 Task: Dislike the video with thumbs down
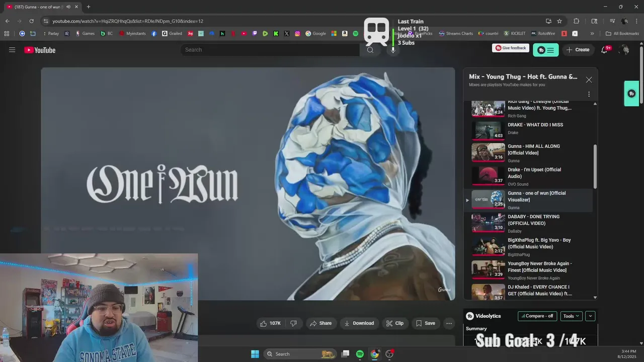[293, 323]
